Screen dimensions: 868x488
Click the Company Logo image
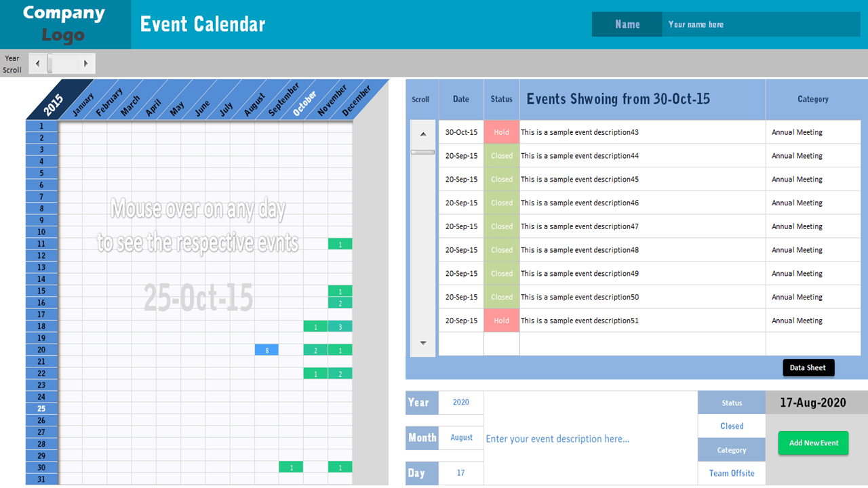click(x=64, y=24)
